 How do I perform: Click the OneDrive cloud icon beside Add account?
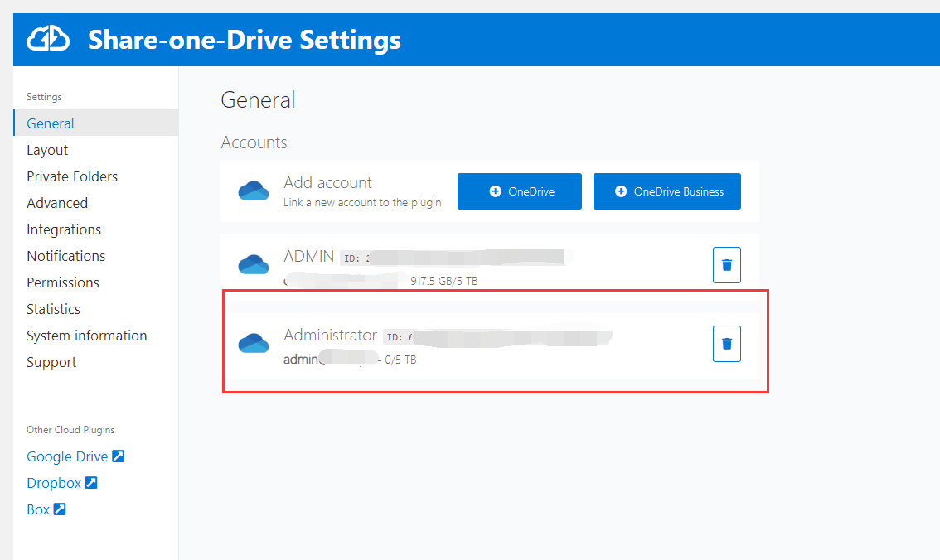(x=254, y=191)
